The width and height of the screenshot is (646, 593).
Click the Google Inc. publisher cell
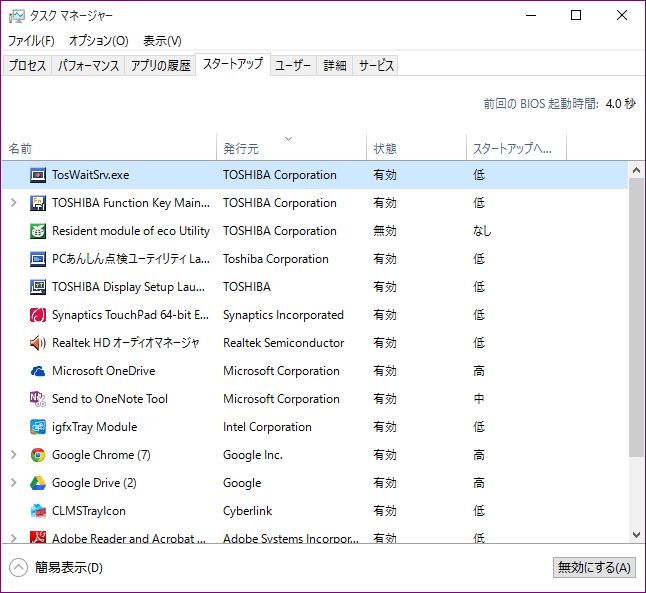[253, 455]
